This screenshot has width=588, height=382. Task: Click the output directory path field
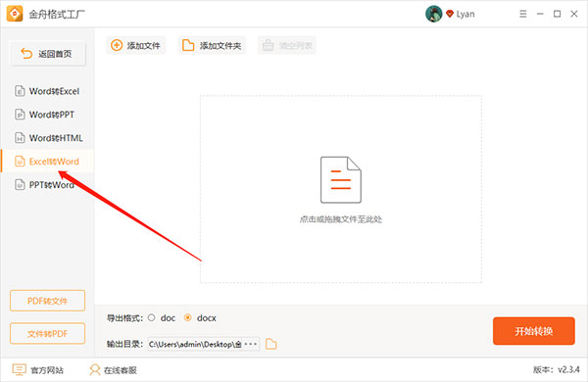195,344
